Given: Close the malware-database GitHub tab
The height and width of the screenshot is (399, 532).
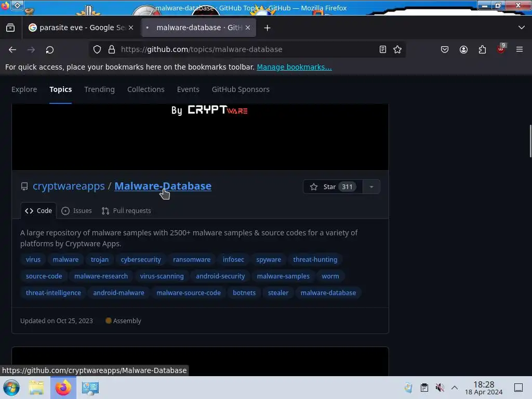Looking at the screenshot, I should click(248, 28).
